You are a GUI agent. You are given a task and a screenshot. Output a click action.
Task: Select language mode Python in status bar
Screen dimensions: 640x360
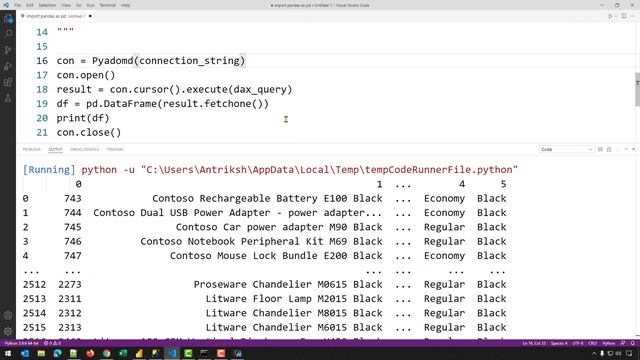[609, 343]
